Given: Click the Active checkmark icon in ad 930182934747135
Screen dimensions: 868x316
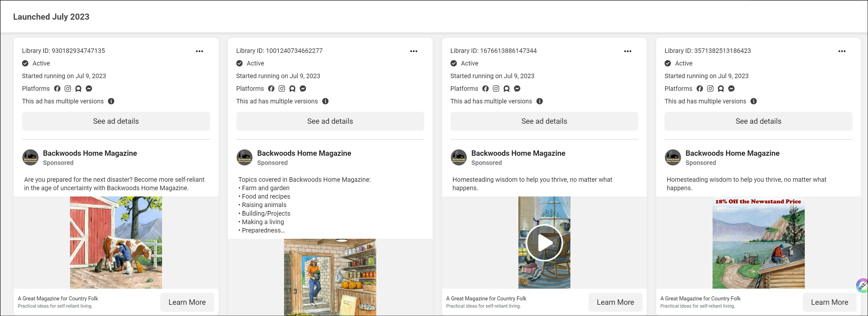Looking at the screenshot, I should pos(25,63).
